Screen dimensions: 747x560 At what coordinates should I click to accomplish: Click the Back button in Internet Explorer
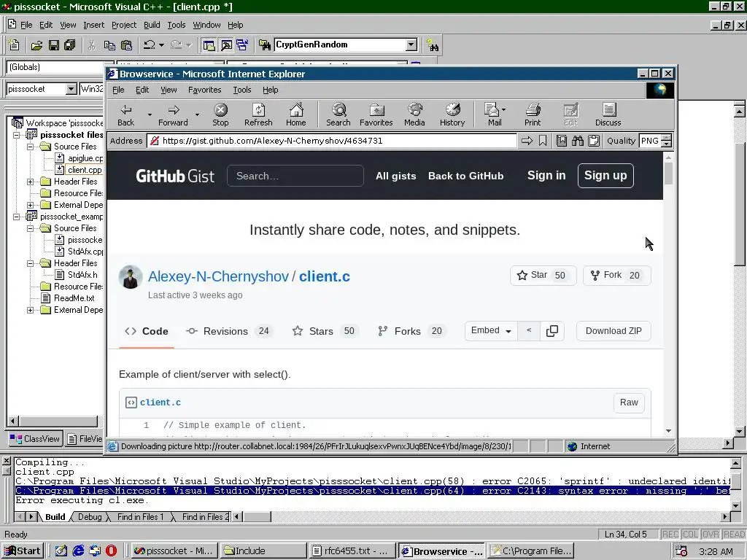coord(125,114)
